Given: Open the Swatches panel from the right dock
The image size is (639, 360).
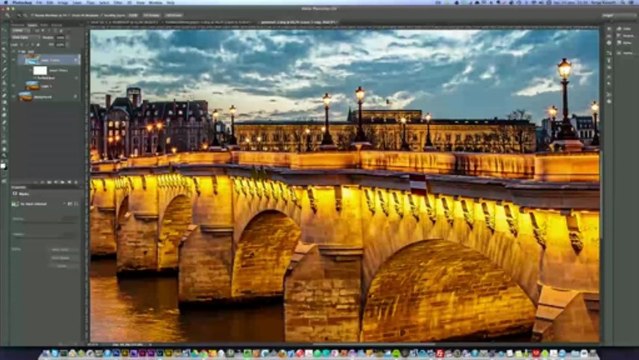Looking at the screenshot, I should (624, 36).
